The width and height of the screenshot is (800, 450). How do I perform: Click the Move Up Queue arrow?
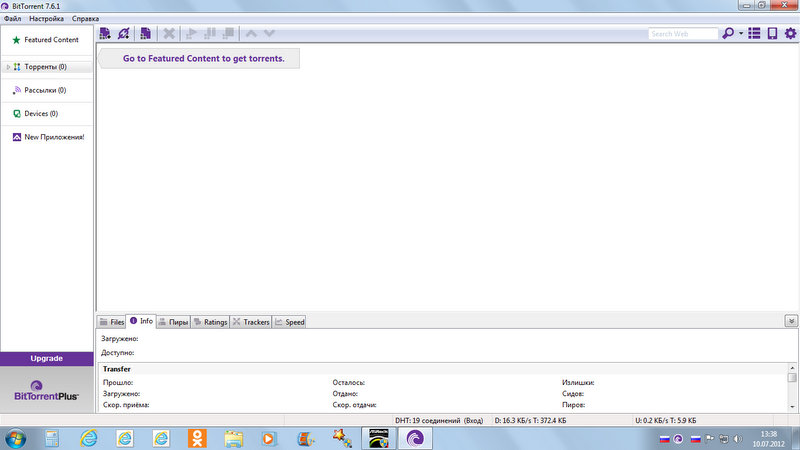click(x=251, y=34)
